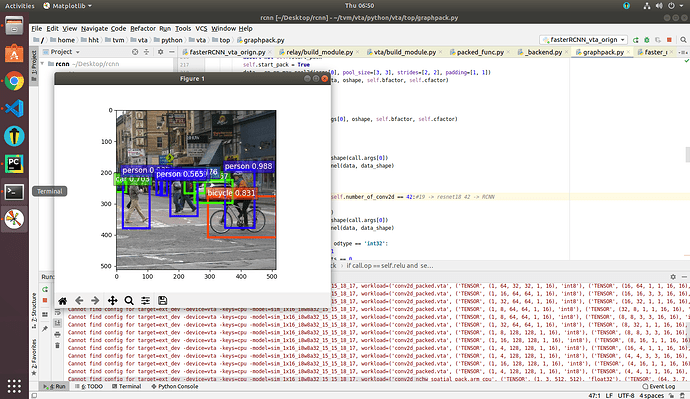The width and height of the screenshot is (690, 399).
Task: Click the python folder in breadcrumb path
Action: tap(168, 40)
